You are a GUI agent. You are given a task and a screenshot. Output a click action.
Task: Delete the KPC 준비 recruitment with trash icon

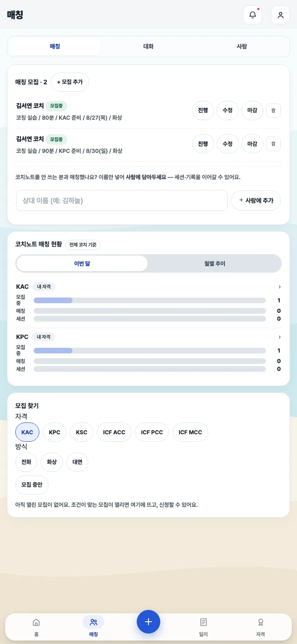273,143
